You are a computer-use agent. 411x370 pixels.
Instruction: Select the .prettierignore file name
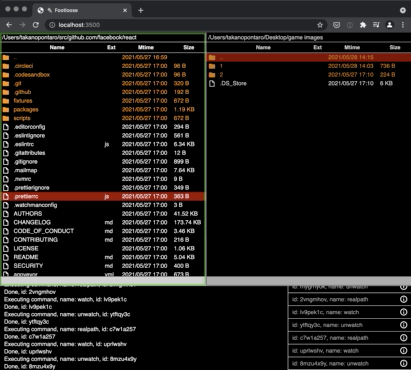31,188
